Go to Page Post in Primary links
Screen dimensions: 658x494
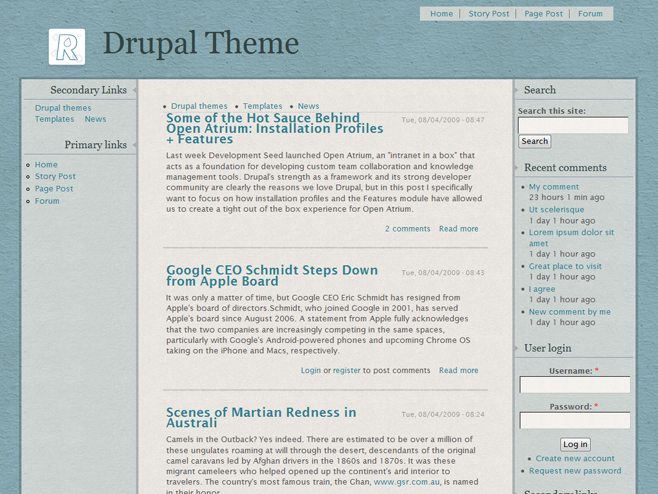(54, 189)
